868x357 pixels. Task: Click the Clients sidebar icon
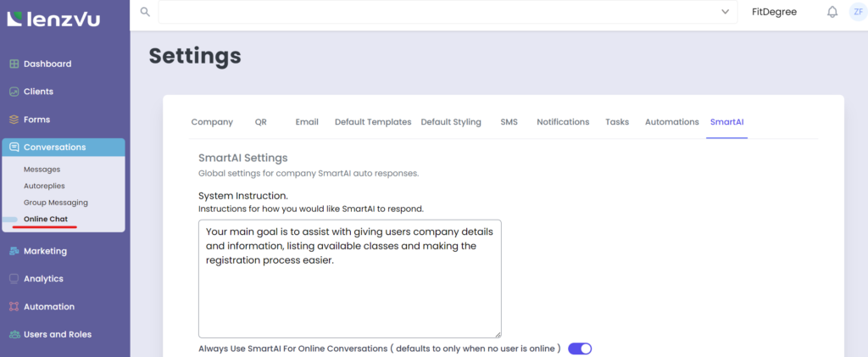14,92
